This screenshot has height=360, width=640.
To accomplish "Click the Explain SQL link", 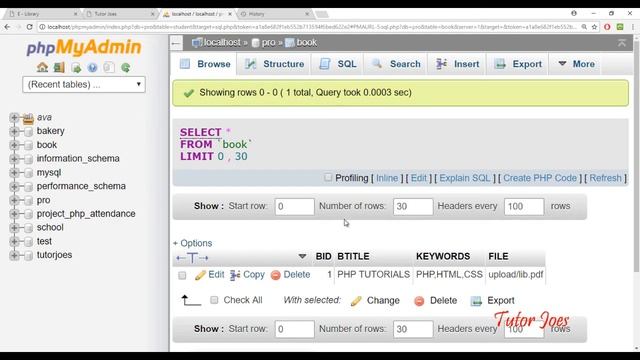I will [464, 178].
